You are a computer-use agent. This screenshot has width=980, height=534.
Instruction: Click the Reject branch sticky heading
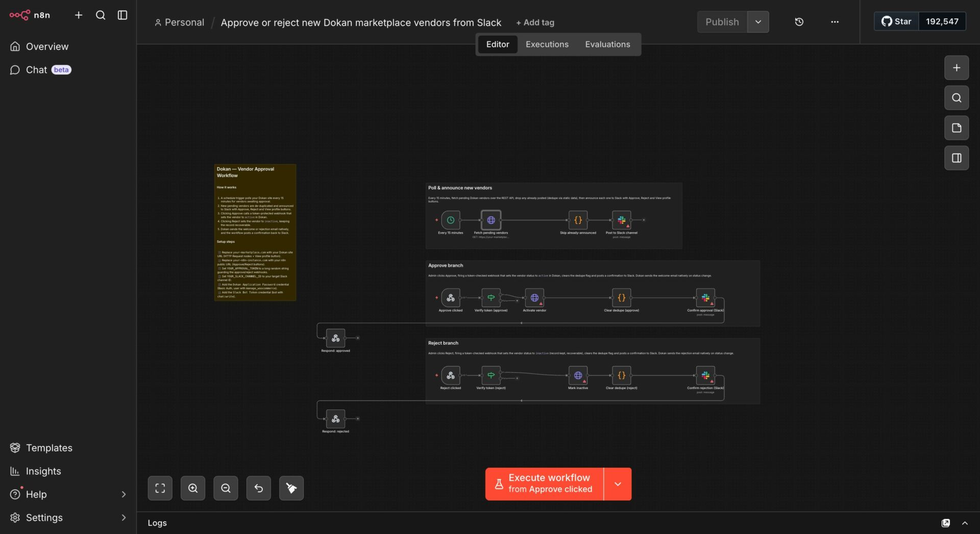[x=443, y=343]
